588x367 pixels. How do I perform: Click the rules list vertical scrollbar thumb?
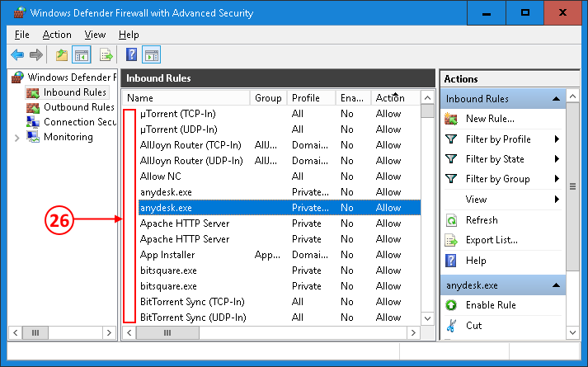tap(427, 111)
